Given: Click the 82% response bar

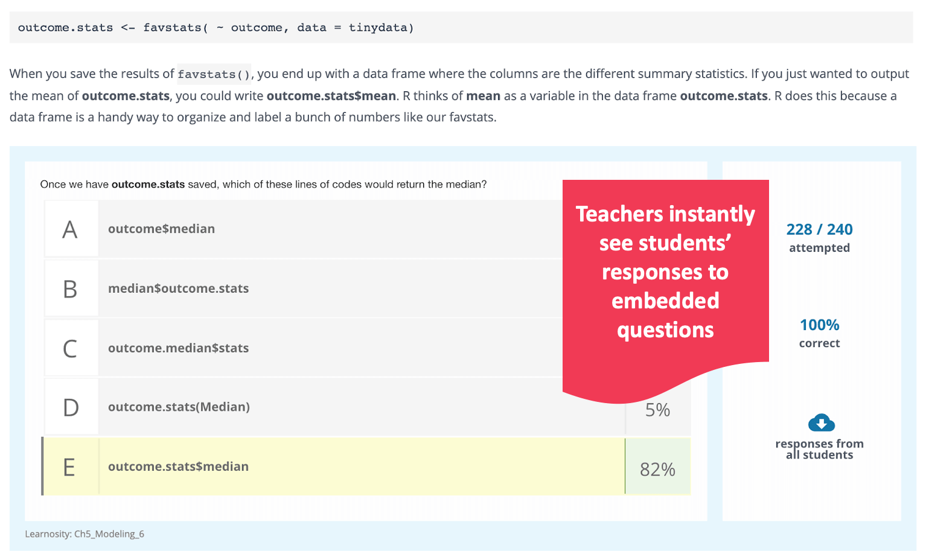Looking at the screenshot, I should pyautogui.click(x=658, y=467).
